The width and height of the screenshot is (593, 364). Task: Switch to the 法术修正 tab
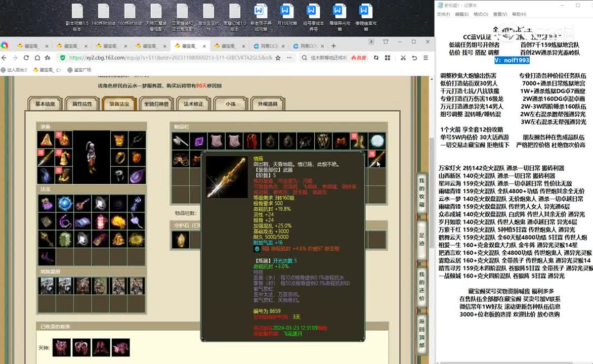coord(193,104)
